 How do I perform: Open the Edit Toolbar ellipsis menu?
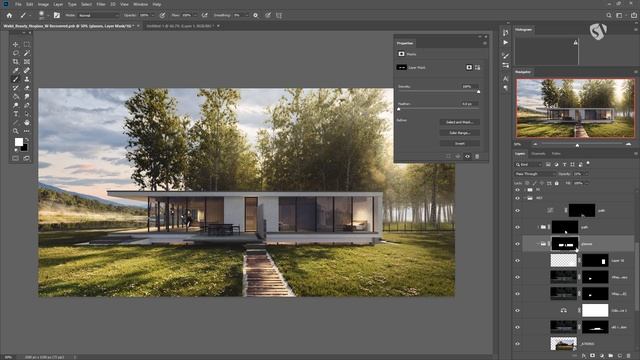click(27, 131)
